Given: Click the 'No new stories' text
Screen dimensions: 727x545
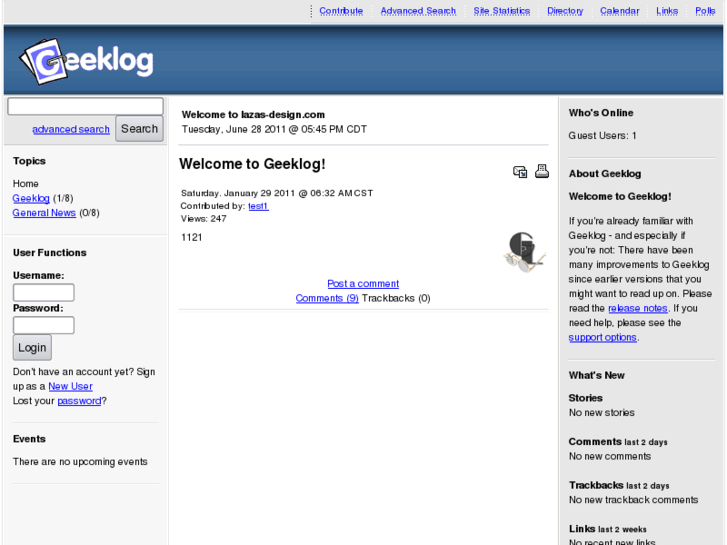Looking at the screenshot, I should (x=601, y=412).
